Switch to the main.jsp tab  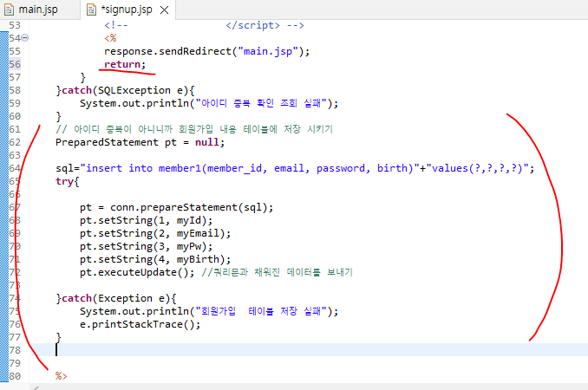point(38,10)
